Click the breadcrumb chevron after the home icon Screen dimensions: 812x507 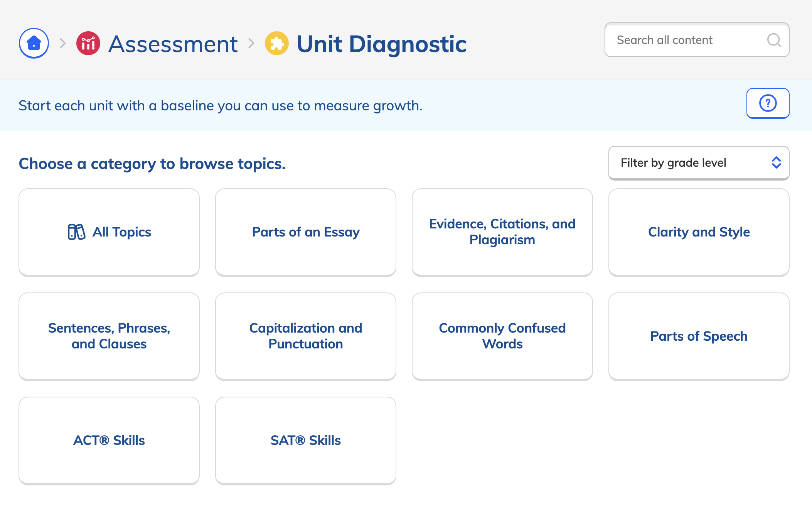click(62, 43)
